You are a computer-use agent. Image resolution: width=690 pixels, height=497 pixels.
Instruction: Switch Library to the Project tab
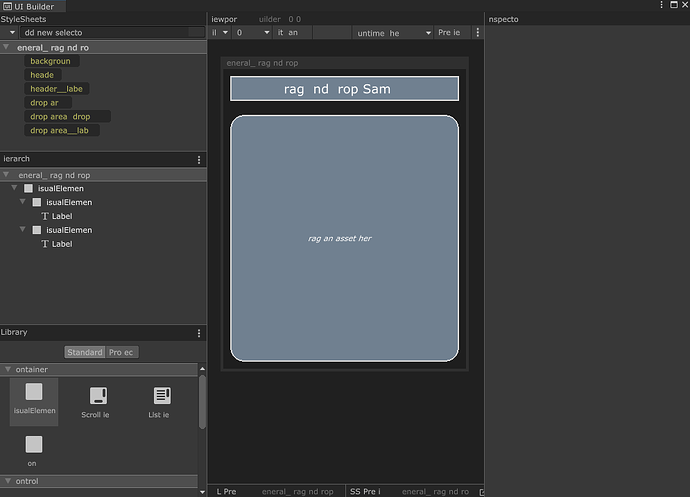coord(122,352)
